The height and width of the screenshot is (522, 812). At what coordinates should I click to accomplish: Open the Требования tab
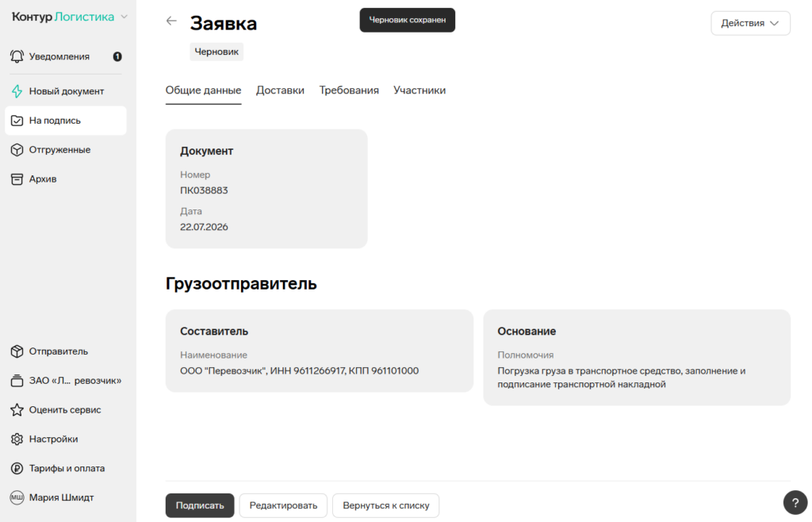pos(349,90)
